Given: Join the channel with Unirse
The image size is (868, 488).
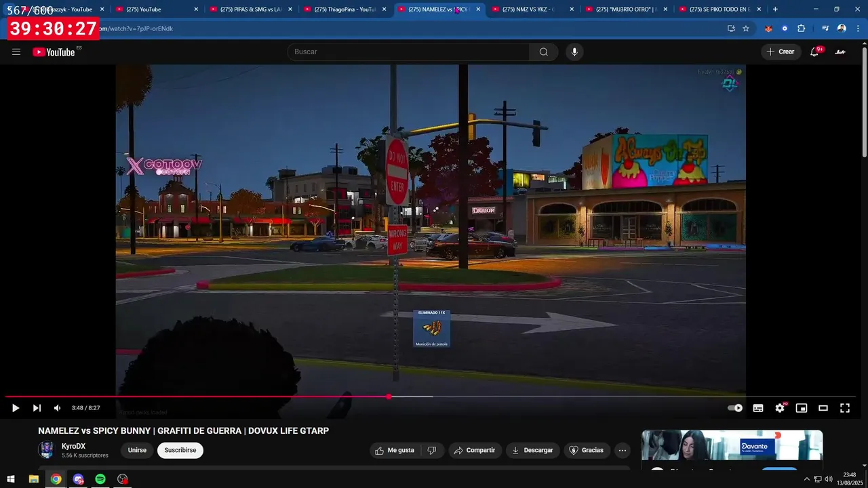Looking at the screenshot, I should coord(137,450).
